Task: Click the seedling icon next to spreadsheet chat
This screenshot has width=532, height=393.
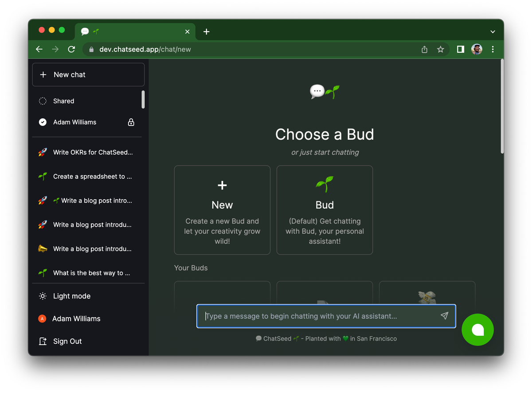Action: point(43,176)
